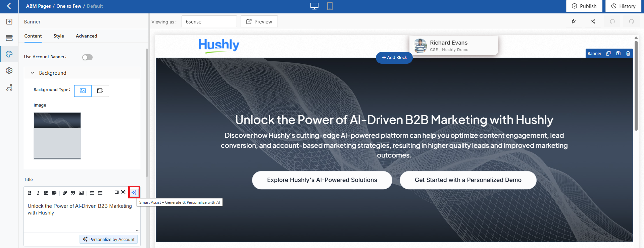The height and width of the screenshot is (248, 644).
Task: Select the Banner block label tag
Action: tap(594, 53)
